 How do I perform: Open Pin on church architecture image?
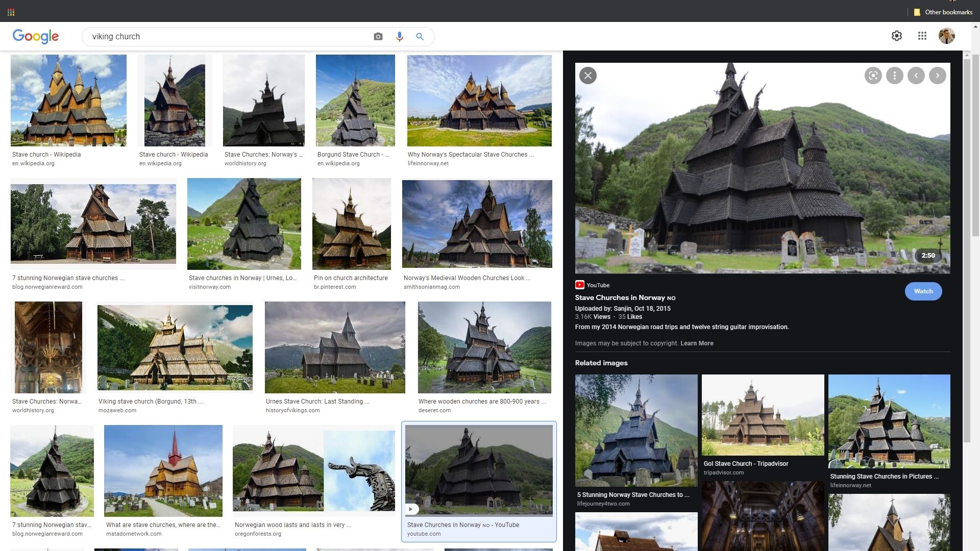coord(352,224)
